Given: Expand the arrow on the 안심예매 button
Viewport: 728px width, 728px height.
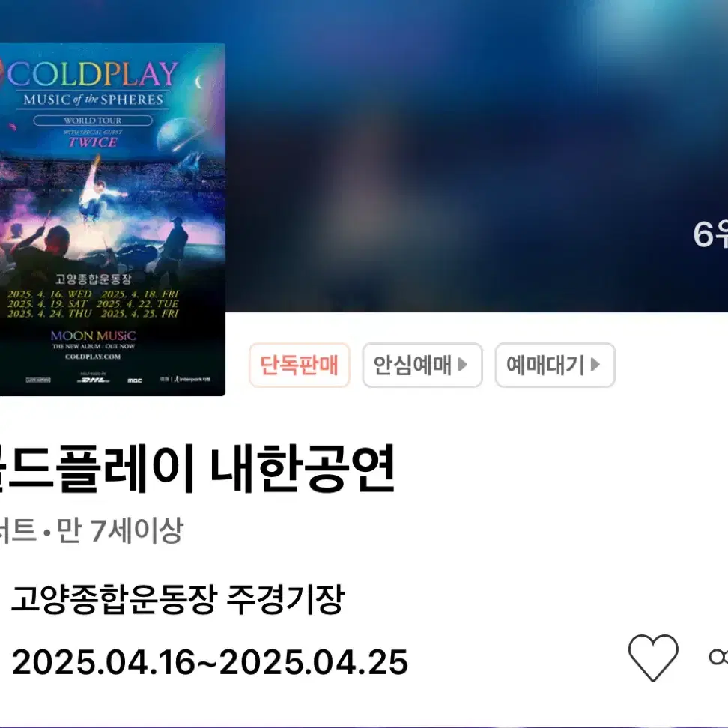Looking at the screenshot, I should 462,365.
